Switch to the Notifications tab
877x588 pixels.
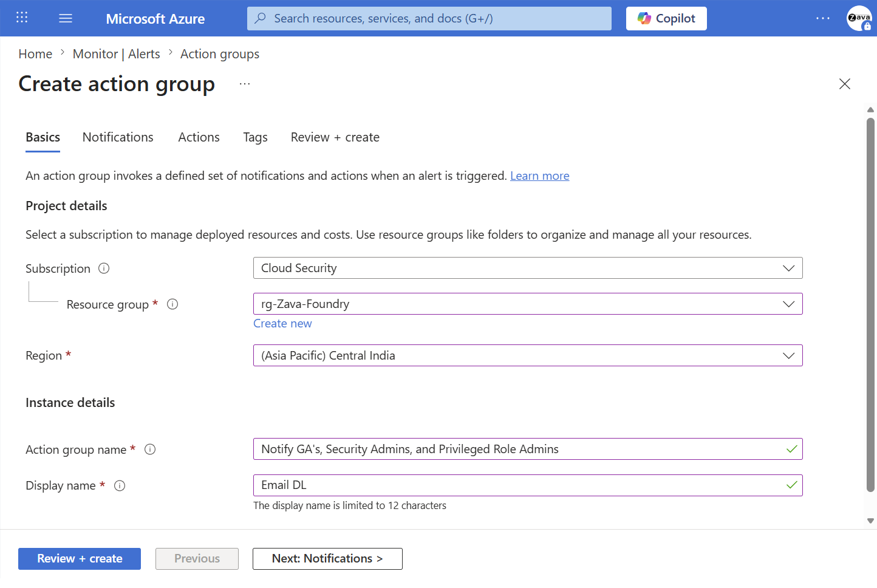tap(118, 137)
